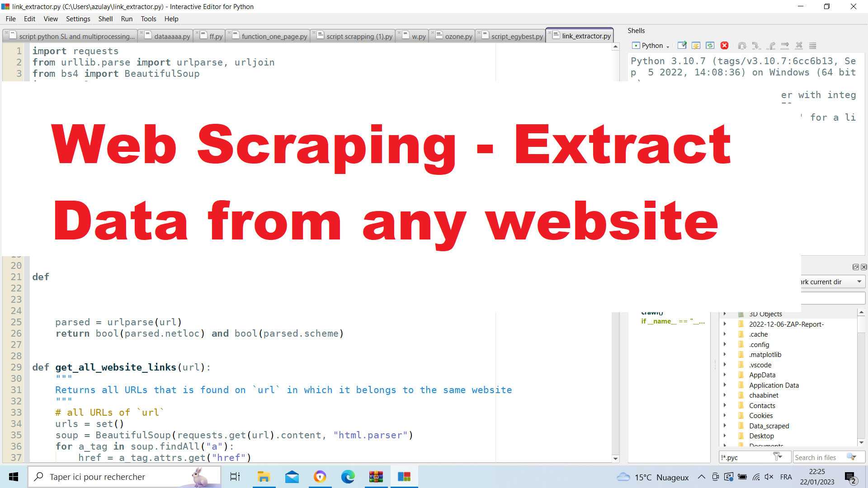Image resolution: width=868 pixels, height=488 pixels.
Task: Open the file filter funnel icon
Action: tap(777, 457)
